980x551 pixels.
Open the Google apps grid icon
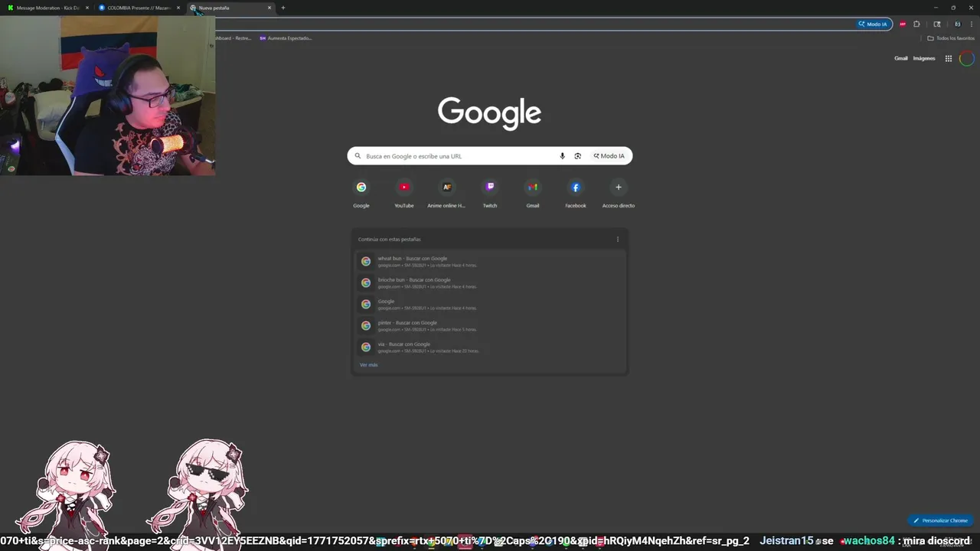click(949, 58)
